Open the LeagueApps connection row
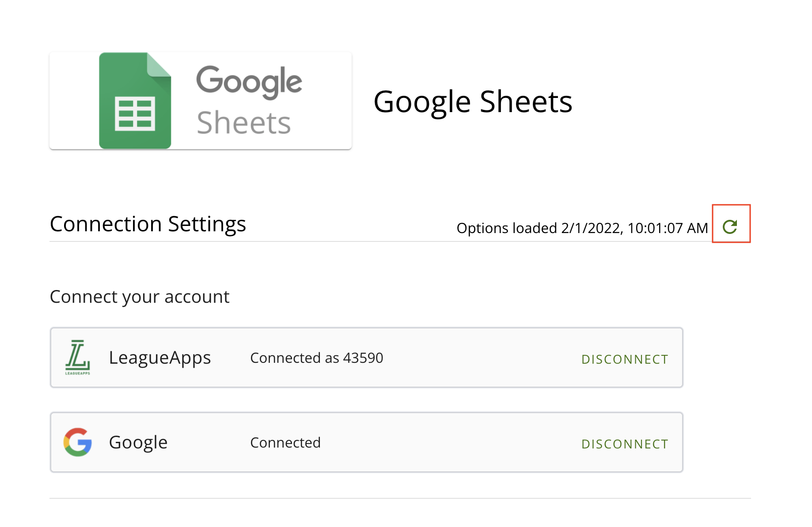This screenshot has height=527, width=812. 366,358
